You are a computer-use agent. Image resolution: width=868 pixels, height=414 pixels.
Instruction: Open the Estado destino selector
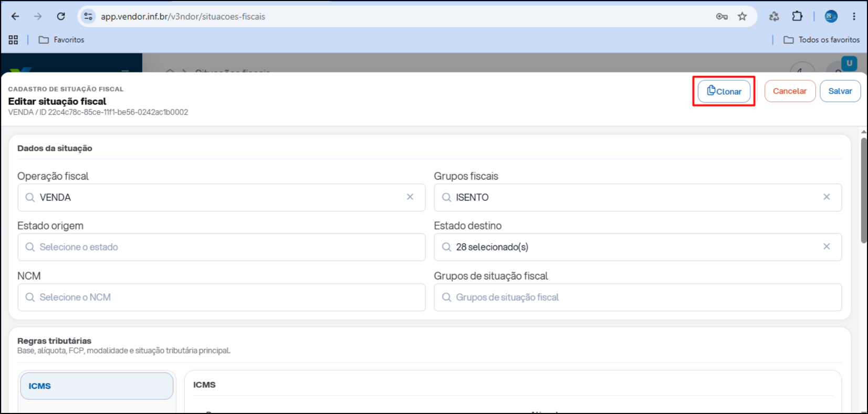pos(637,247)
